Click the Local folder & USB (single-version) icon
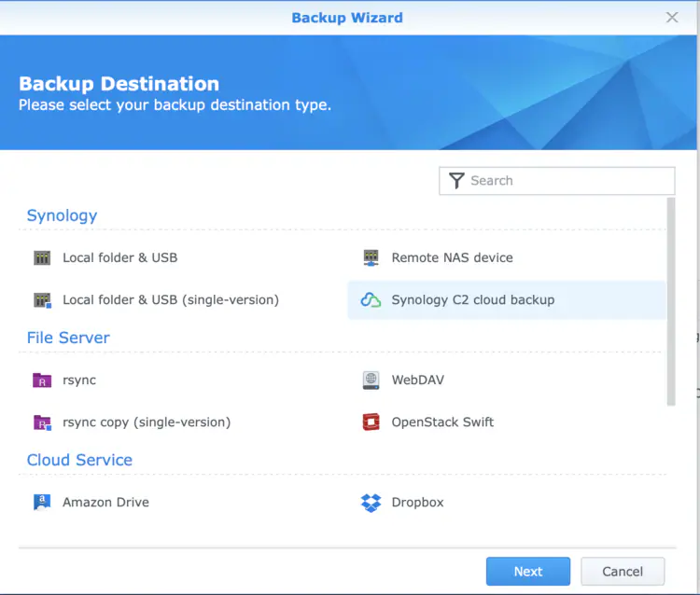 pyautogui.click(x=42, y=300)
